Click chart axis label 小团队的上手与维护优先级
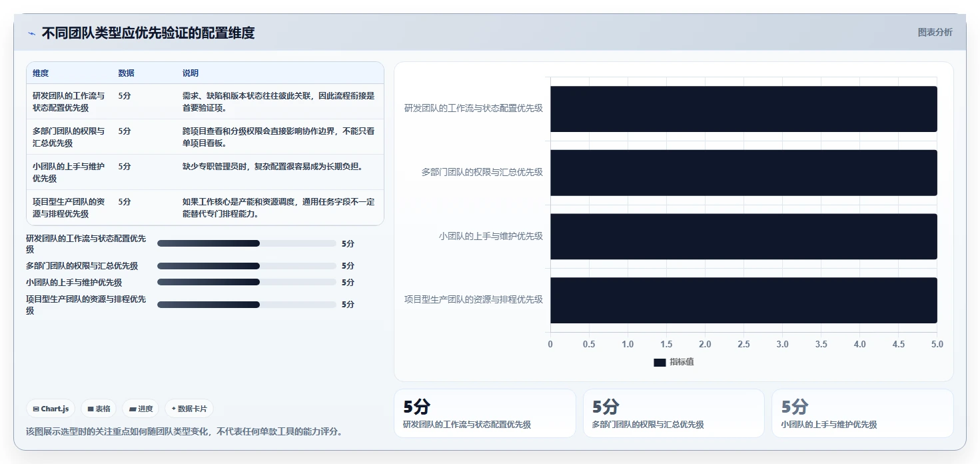The image size is (980, 464). click(491, 236)
